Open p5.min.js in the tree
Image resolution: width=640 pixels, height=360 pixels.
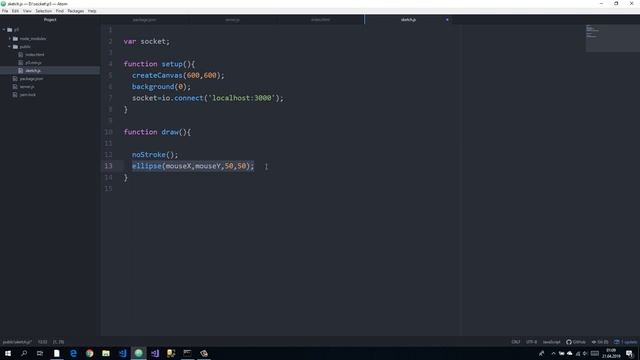pyautogui.click(x=33, y=63)
